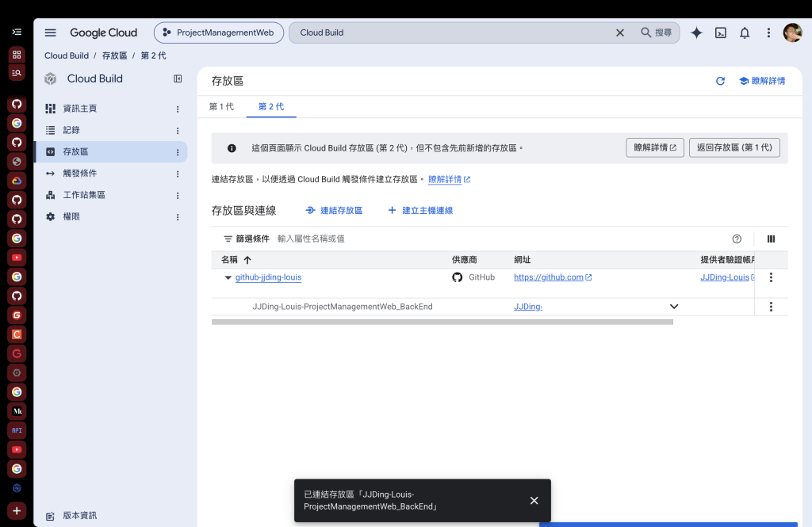812x527 pixels.
Task: Click 連結存放區 to link a repository
Action: [334, 210]
